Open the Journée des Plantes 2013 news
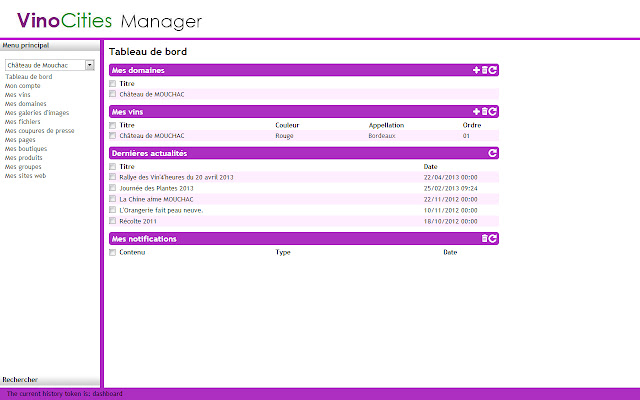640x400 pixels. tap(156, 188)
